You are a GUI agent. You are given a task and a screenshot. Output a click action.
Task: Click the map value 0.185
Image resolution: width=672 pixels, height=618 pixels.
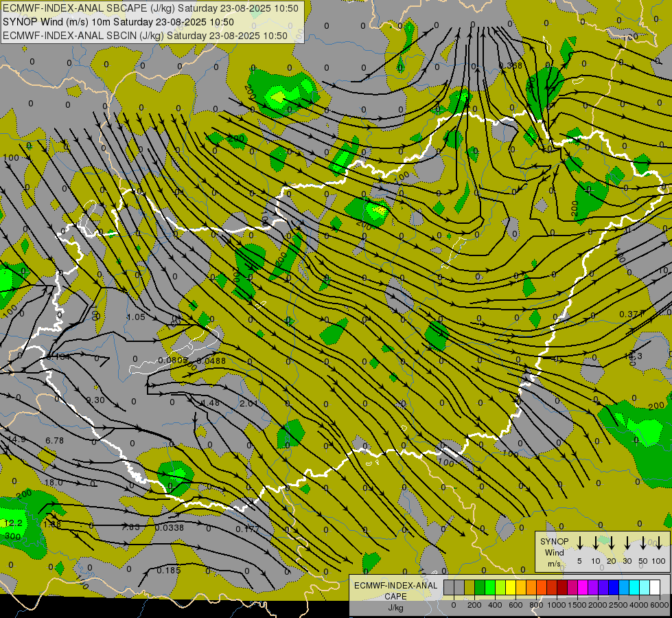coord(169,571)
